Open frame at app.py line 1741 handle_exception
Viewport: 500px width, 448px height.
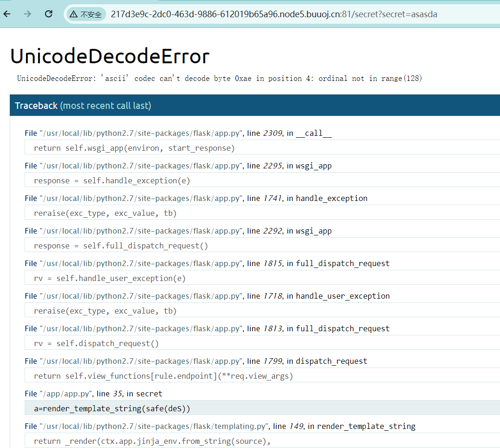coord(196,198)
